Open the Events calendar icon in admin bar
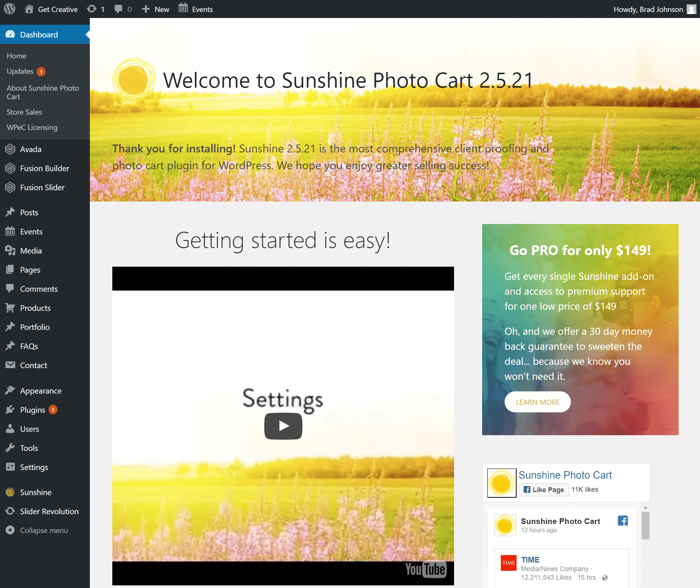The image size is (700, 588). [183, 8]
